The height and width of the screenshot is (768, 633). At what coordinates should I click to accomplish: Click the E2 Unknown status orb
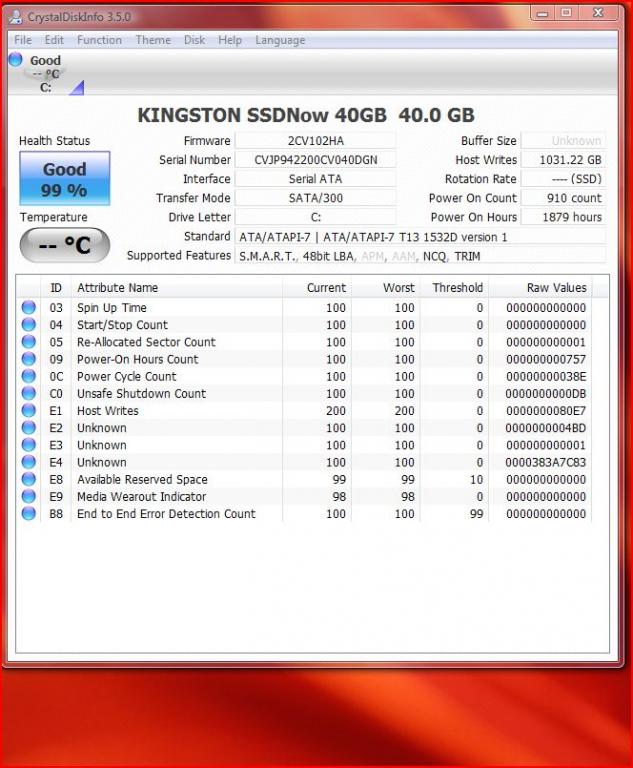(29, 428)
